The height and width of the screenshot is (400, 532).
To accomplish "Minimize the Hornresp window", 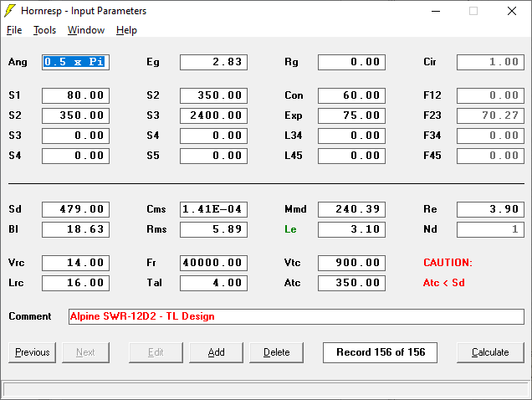I will [x=436, y=11].
